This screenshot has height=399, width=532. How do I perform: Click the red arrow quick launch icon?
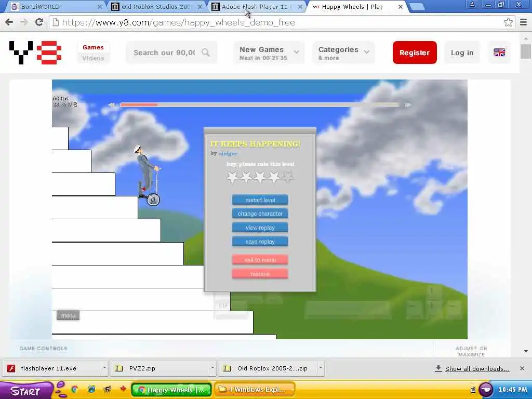[123, 389]
